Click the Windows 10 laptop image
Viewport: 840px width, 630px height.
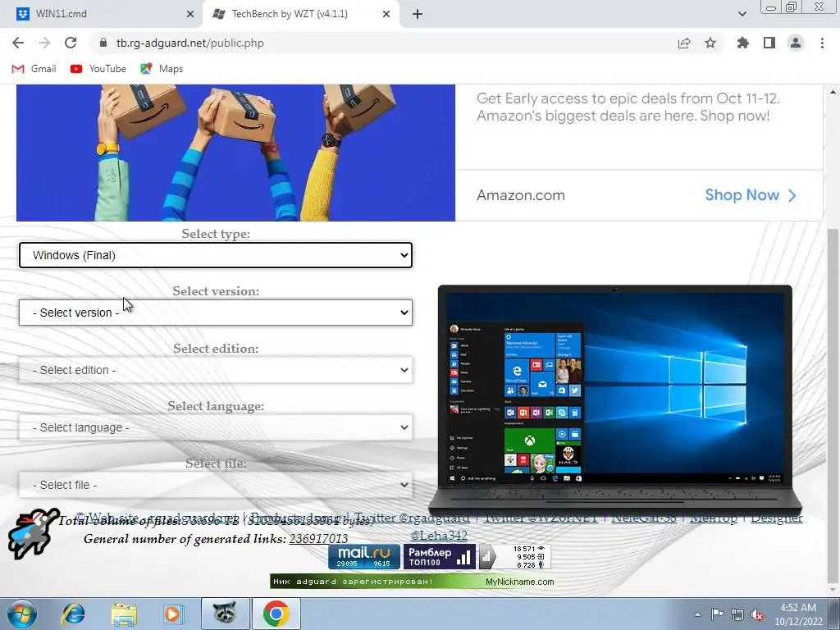click(615, 399)
